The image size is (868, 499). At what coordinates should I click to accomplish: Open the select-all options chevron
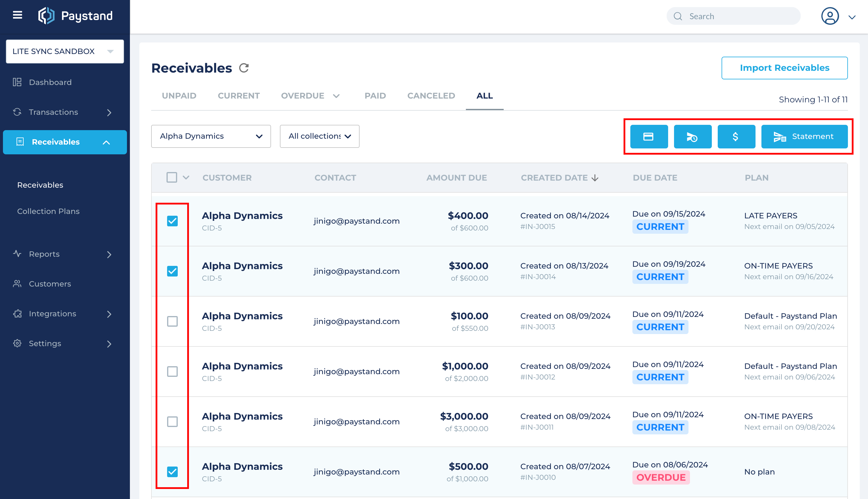(186, 178)
